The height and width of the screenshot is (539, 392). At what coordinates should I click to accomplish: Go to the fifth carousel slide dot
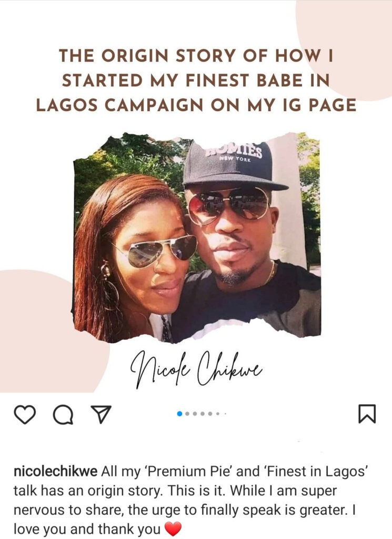click(x=210, y=414)
